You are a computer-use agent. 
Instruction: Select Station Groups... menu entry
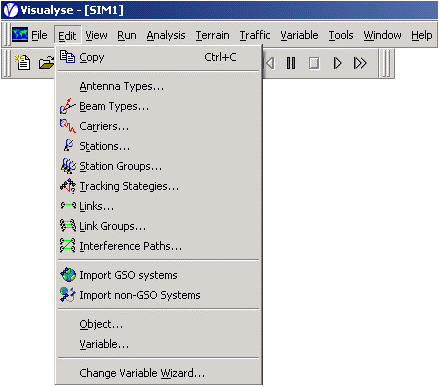click(x=158, y=166)
